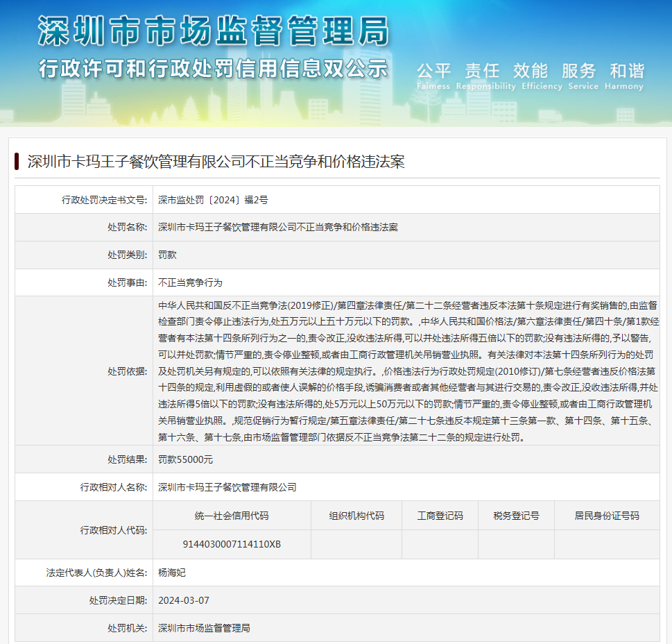Click the 处罚名称 value text
Screen dimensions: 672x644
pyautogui.click(x=277, y=227)
